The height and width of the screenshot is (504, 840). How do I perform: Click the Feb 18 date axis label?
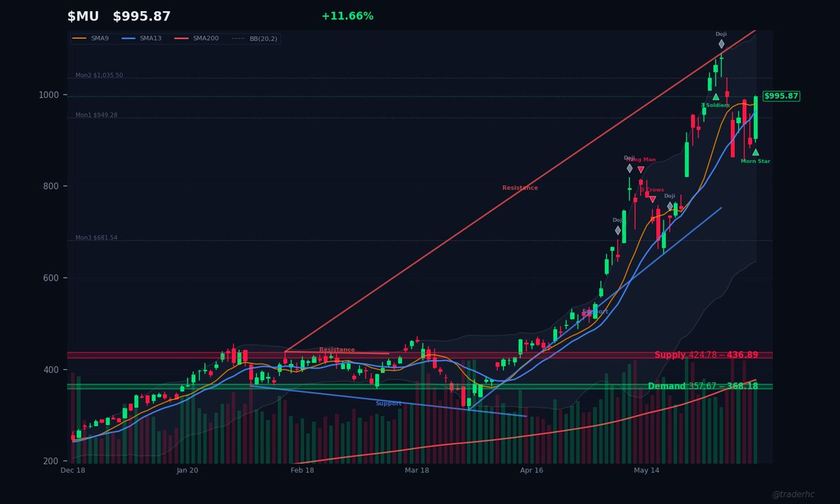point(302,471)
